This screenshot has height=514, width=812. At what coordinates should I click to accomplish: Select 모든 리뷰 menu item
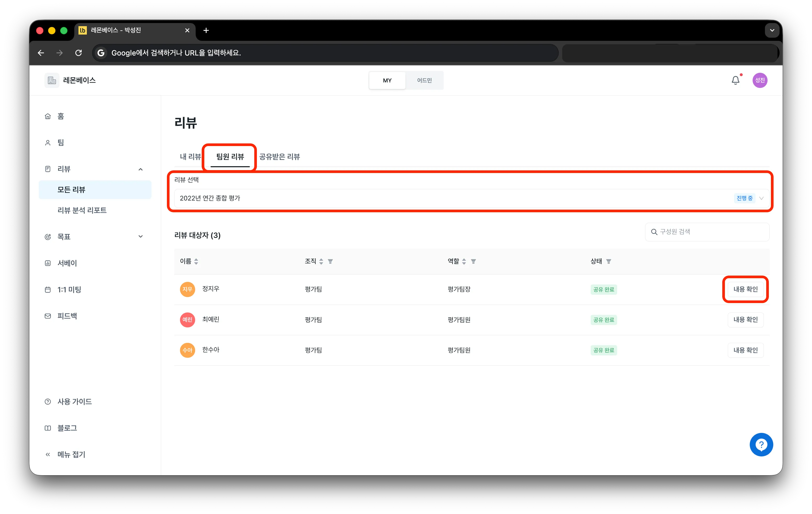(x=95, y=190)
